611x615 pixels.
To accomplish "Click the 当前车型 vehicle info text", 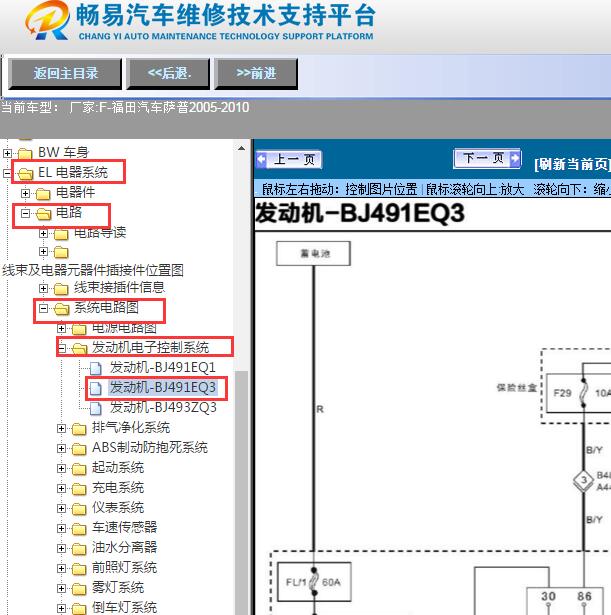I will [x=125, y=107].
